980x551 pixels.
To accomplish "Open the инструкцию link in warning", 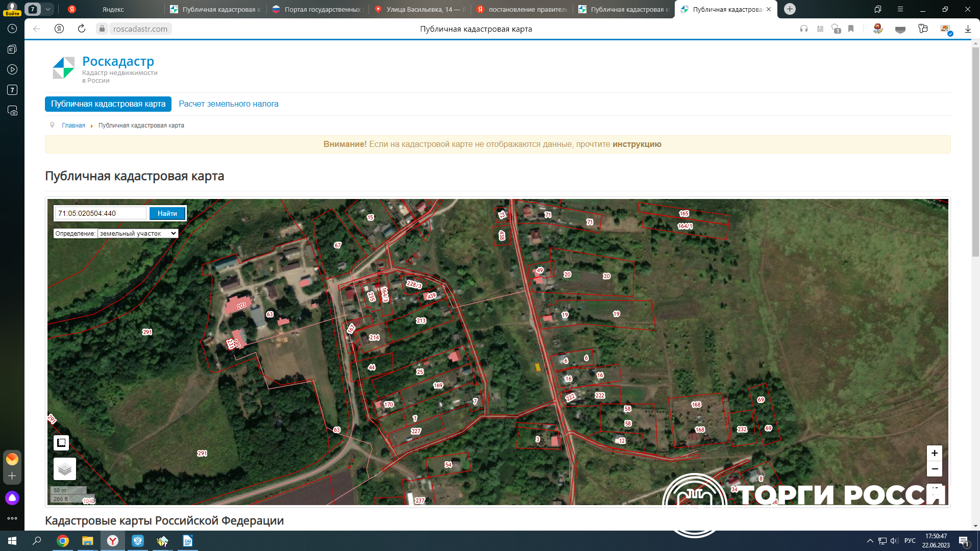I will (636, 144).
